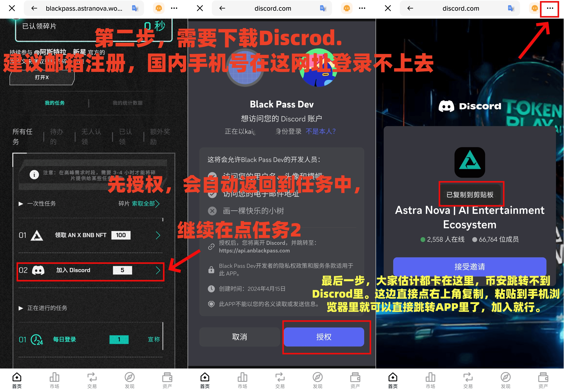
Task: Tap 资产 in the right panel's bottom bar
Action: (x=543, y=380)
